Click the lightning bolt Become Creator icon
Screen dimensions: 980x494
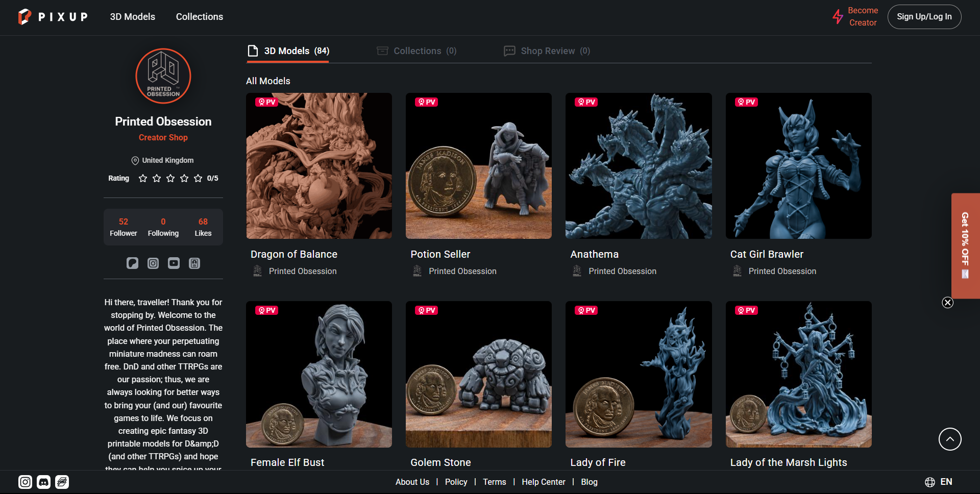[x=838, y=17]
